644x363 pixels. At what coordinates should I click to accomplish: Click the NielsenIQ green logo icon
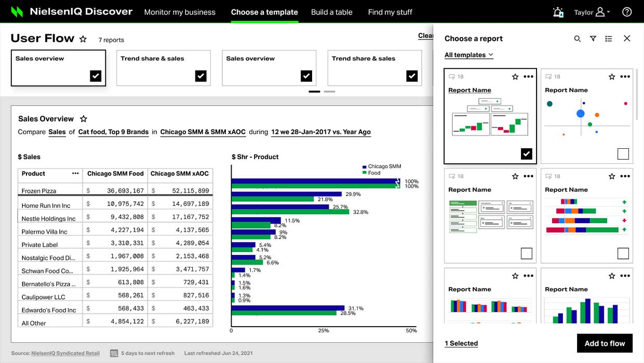17,11
